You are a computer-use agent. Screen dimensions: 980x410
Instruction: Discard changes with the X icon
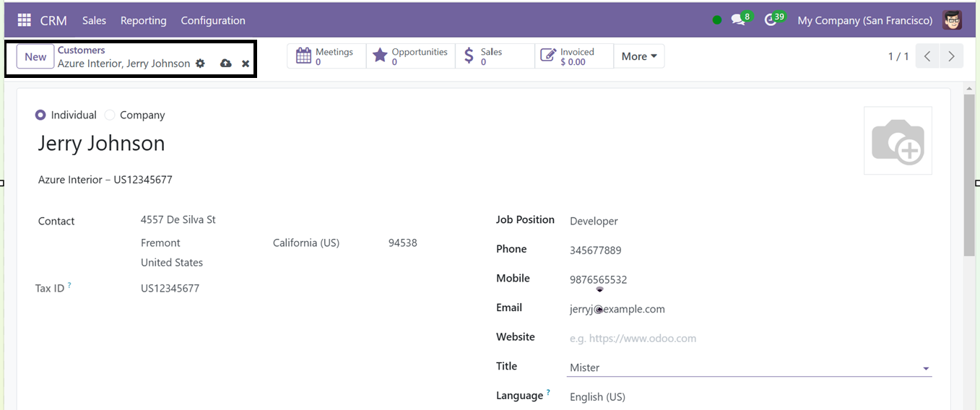tap(246, 64)
